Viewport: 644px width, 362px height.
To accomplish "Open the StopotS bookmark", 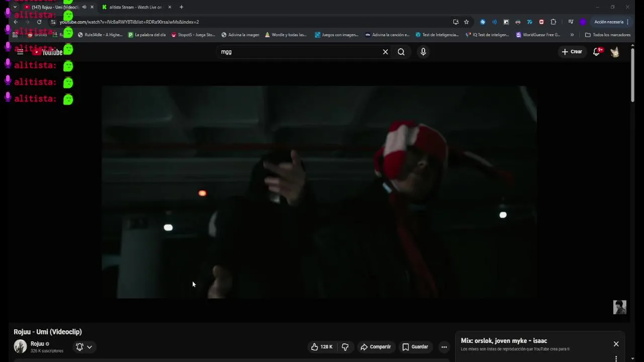I will coord(193,35).
